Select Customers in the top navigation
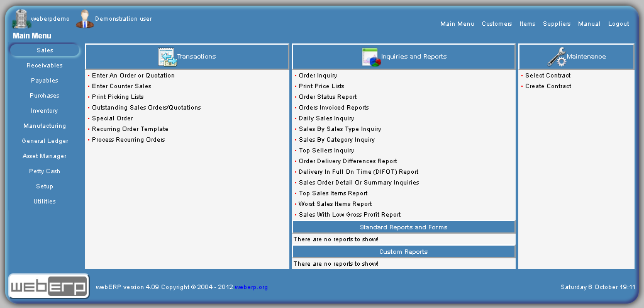This screenshot has height=308, width=644. [497, 24]
